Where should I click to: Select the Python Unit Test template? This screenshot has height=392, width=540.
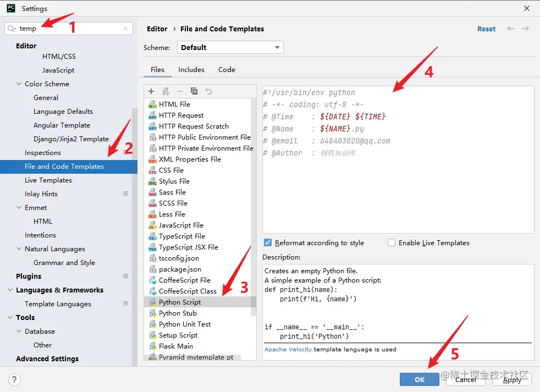pos(185,324)
